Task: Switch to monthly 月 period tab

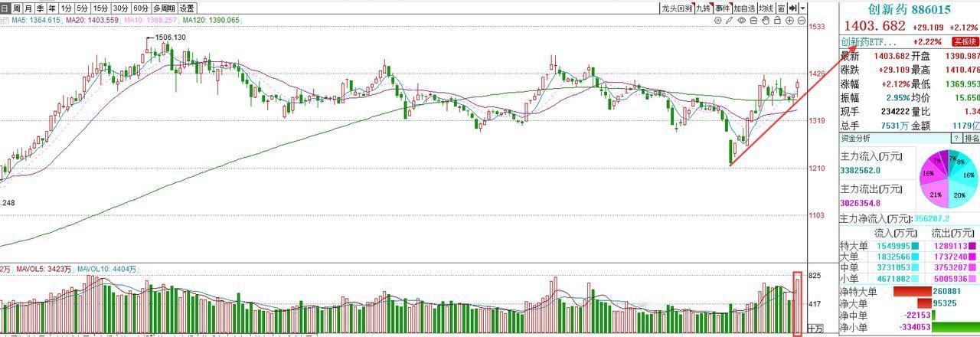Action: 30,8
